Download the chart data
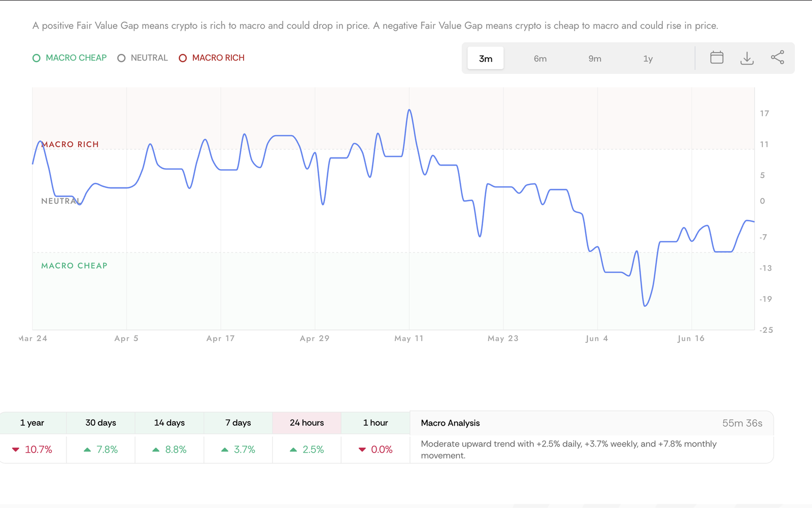Image resolution: width=812 pixels, height=508 pixels. (x=747, y=58)
